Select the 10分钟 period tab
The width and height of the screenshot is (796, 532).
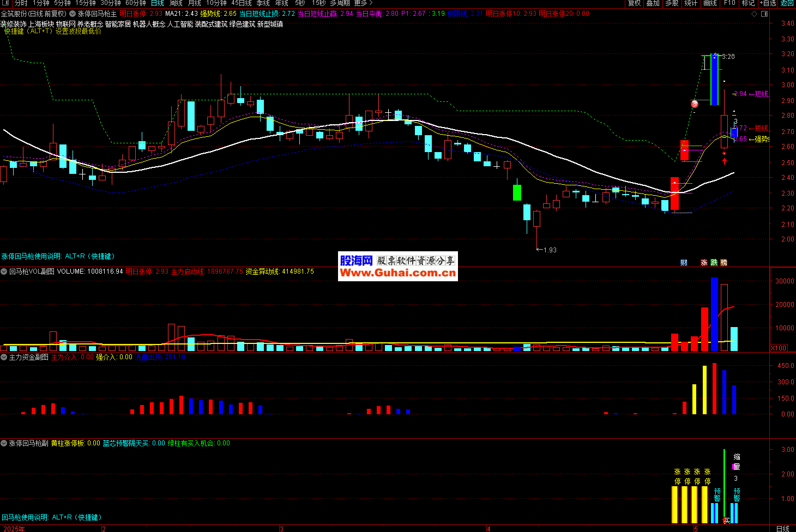(x=216, y=3)
